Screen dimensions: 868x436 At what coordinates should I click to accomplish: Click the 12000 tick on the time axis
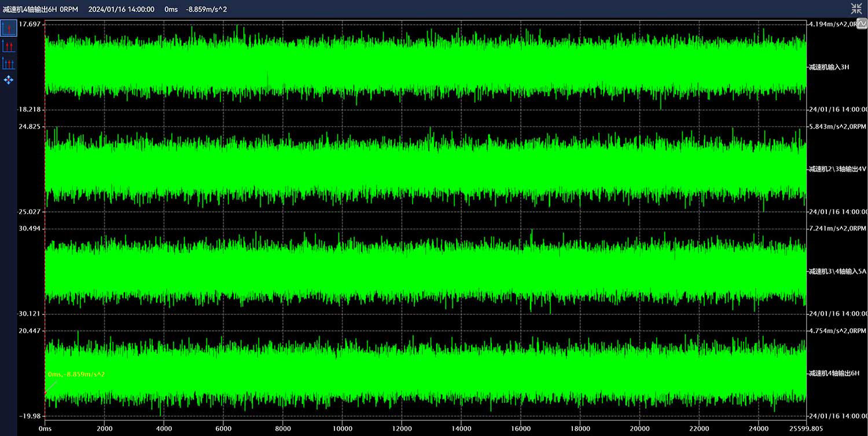pyautogui.click(x=401, y=428)
